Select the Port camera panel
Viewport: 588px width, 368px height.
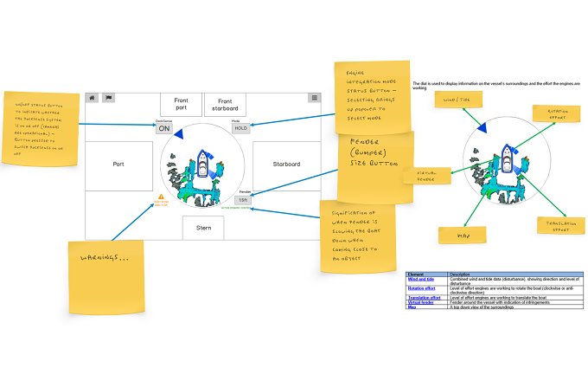(118, 166)
